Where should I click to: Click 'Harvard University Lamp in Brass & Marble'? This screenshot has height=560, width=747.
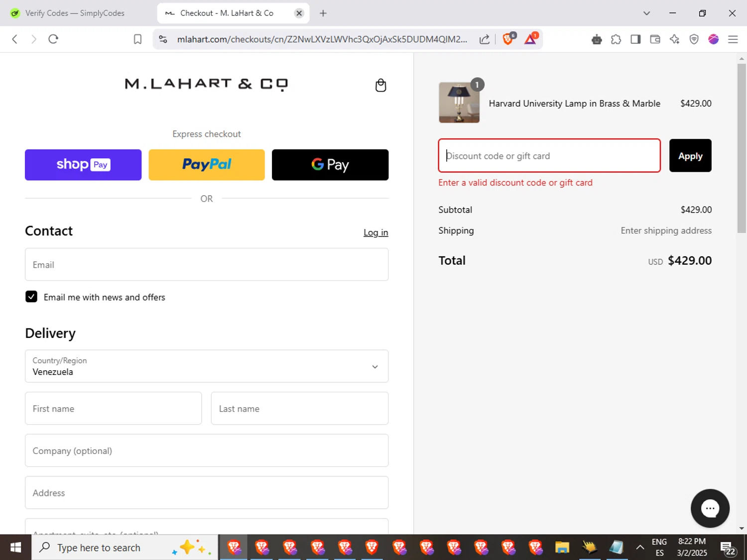574,104
